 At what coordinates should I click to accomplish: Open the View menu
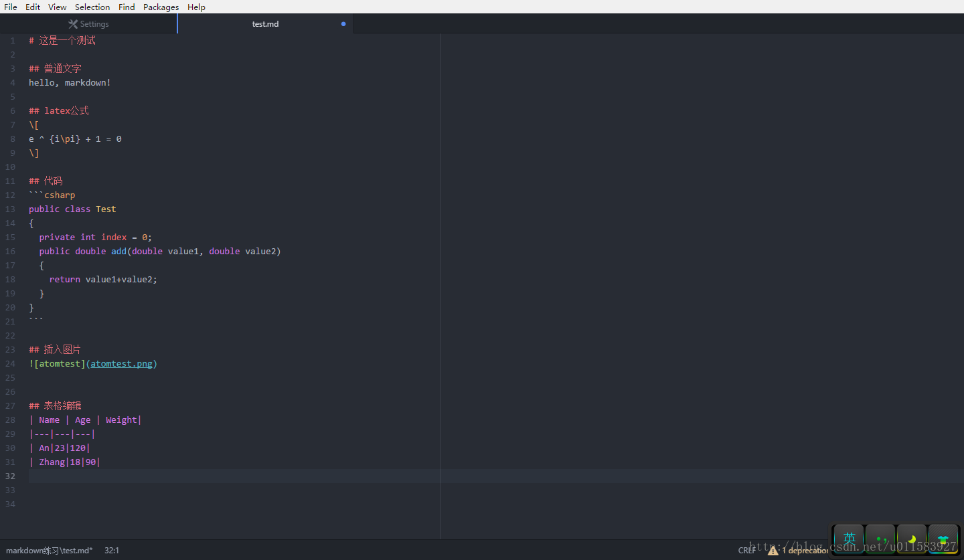point(58,7)
